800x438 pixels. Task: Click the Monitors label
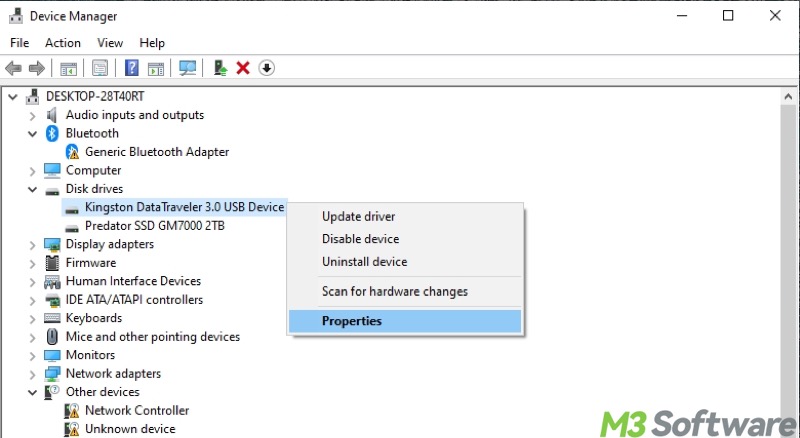click(90, 355)
